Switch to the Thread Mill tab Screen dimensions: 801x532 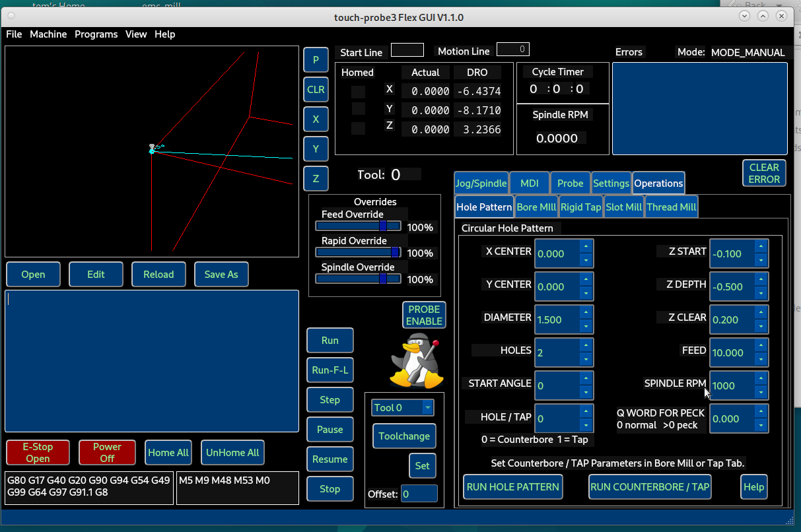[671, 207]
